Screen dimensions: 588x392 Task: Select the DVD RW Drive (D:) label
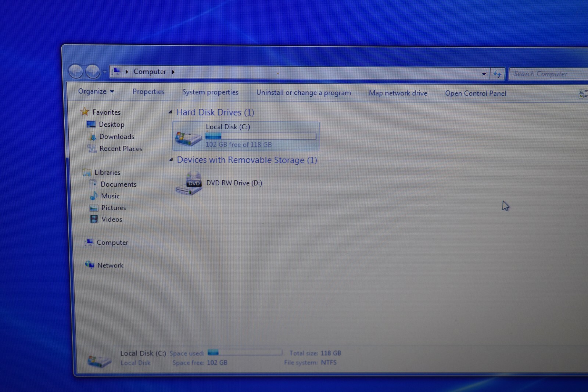pyautogui.click(x=234, y=183)
